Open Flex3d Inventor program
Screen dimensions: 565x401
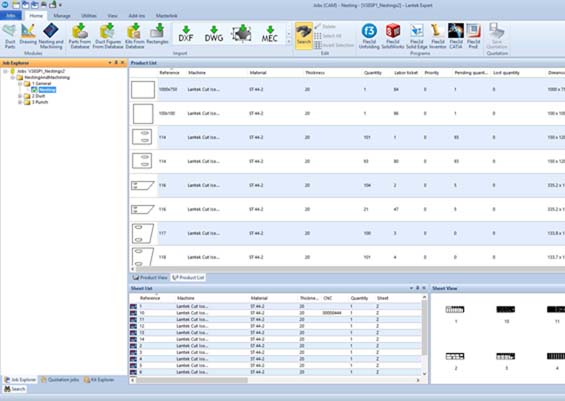[438, 36]
